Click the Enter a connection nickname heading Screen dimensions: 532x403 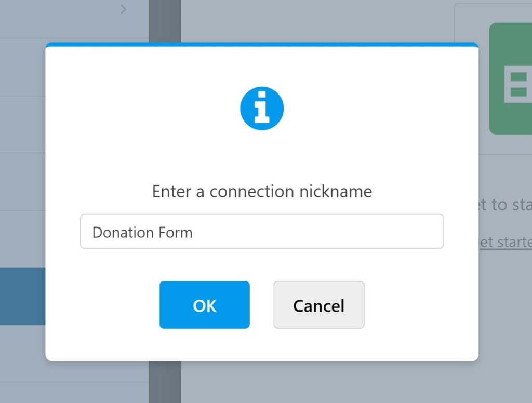point(262,191)
